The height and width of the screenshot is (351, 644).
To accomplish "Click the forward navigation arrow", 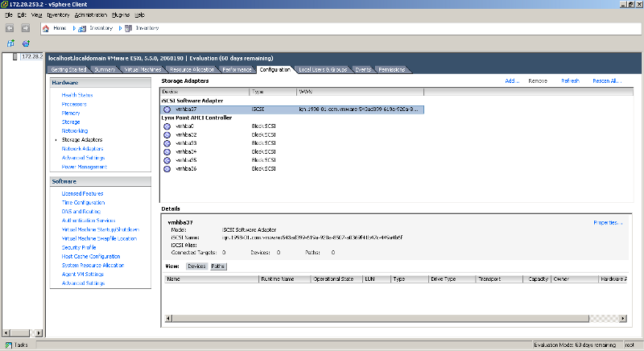I will tap(26, 28).
